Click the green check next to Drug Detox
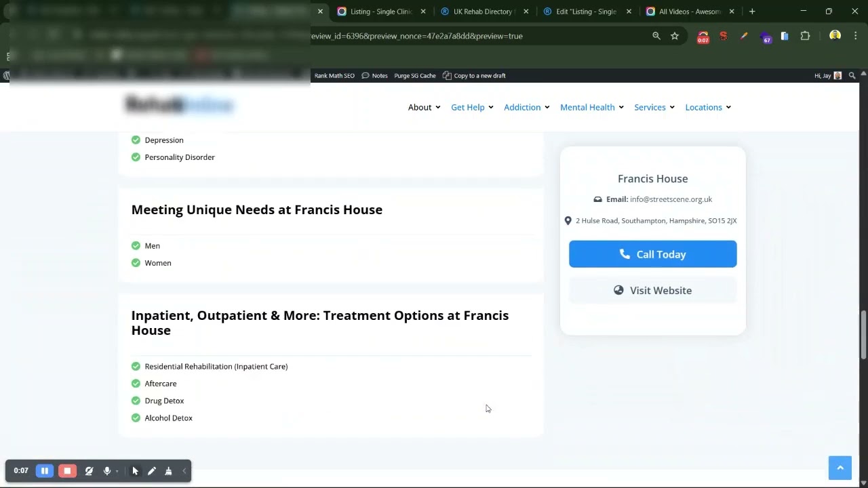Image resolution: width=868 pixels, height=488 pixels. pyautogui.click(x=136, y=401)
